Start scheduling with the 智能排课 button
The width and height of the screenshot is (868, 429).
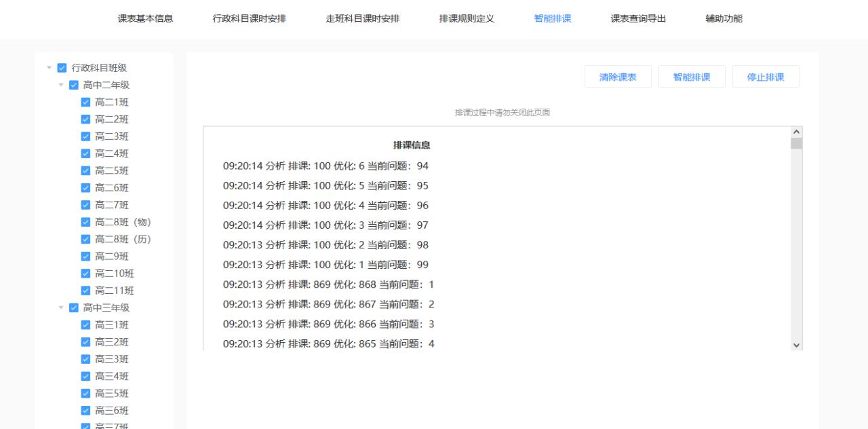[x=692, y=76]
